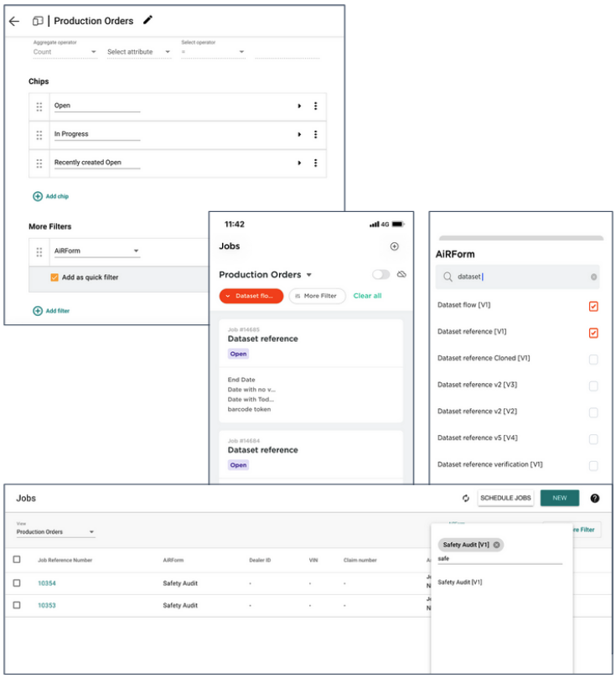
Task: Tap the add job plus icon in mobile Jobs
Action: point(394,246)
